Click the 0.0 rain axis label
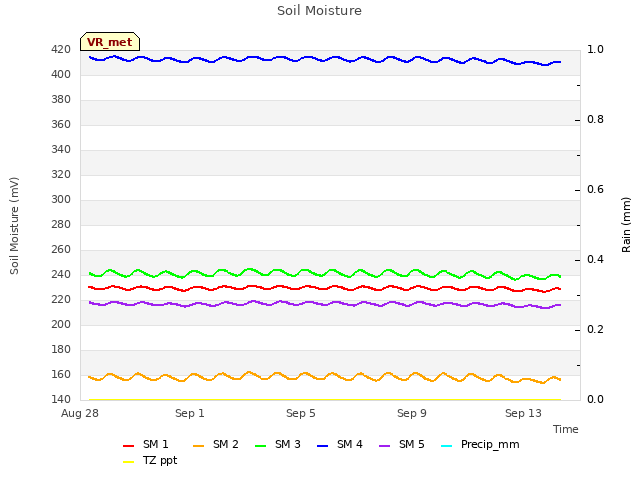640x480 pixels. click(595, 400)
